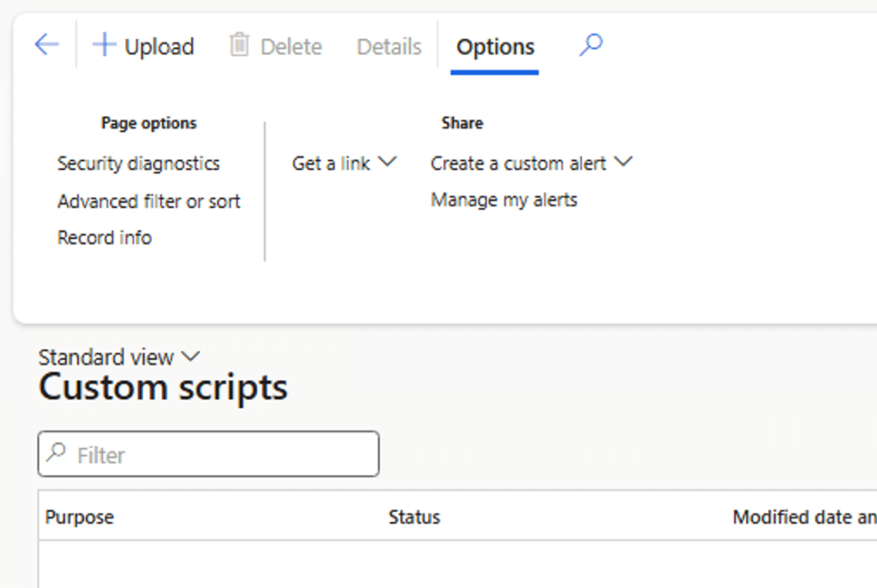
Task: Click the empty first row of the grid
Action: [428, 563]
